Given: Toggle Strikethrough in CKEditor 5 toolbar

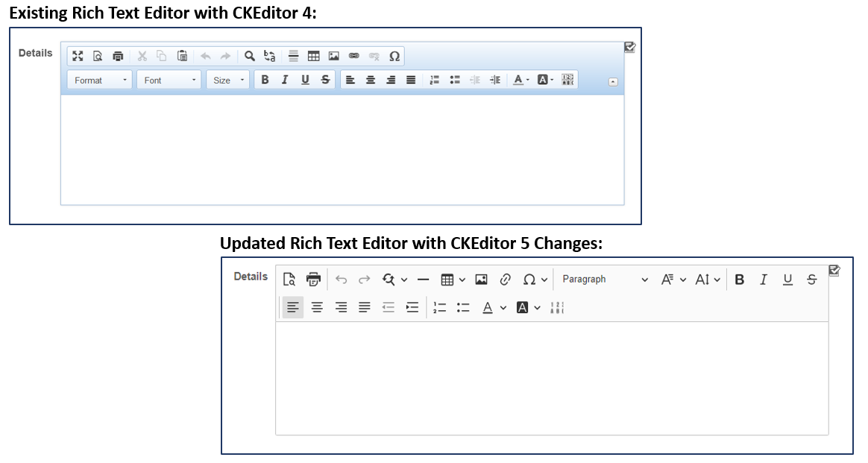Looking at the screenshot, I should tap(811, 280).
